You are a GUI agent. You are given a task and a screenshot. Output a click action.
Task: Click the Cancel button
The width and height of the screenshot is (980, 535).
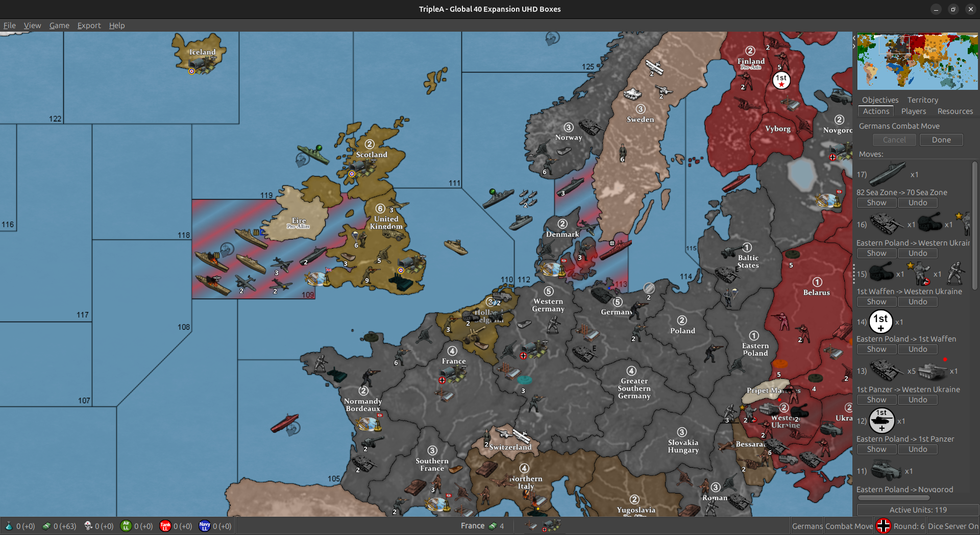pos(894,140)
